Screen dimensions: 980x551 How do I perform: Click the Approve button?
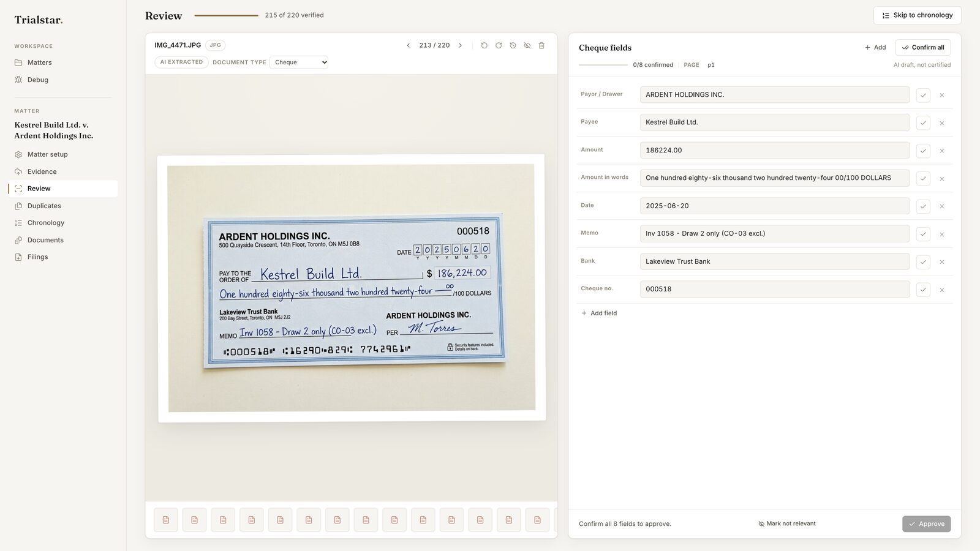[x=926, y=524]
